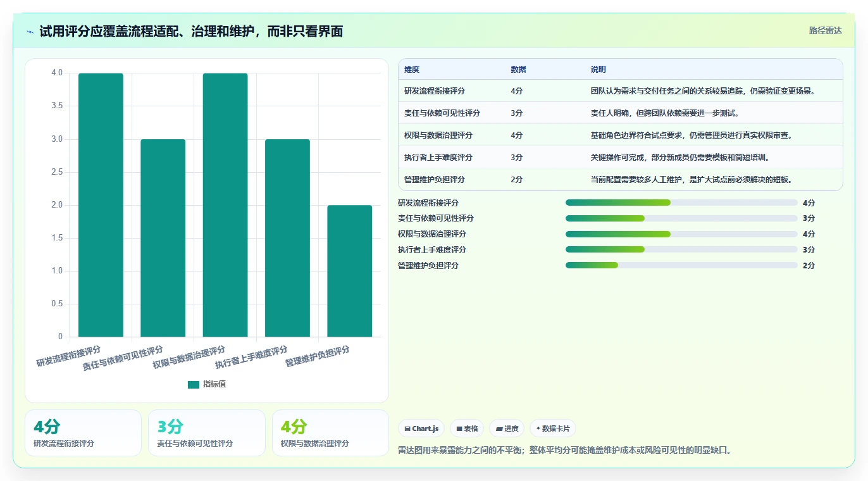Viewport: 868px width, 481px height.
Task: Click the 数据 table column header
Action: point(519,70)
